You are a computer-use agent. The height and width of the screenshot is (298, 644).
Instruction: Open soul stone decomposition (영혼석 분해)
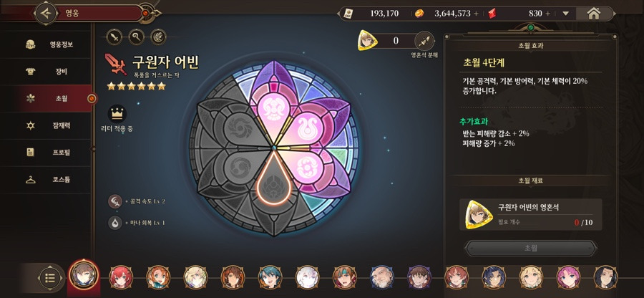[424, 42]
